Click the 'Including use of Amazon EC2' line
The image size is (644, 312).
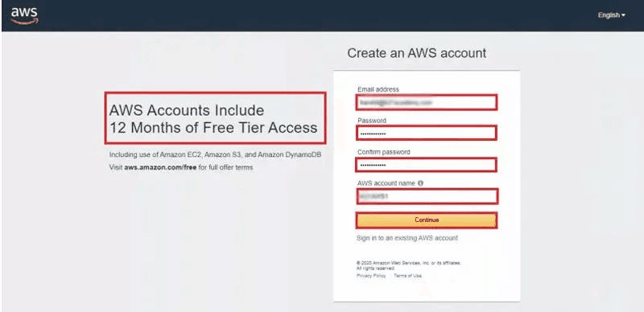coord(215,155)
